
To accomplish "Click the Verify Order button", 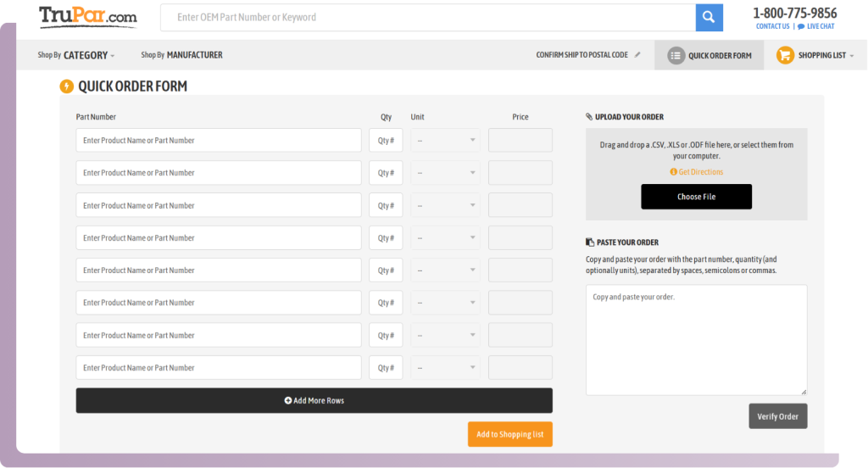I will point(777,416).
